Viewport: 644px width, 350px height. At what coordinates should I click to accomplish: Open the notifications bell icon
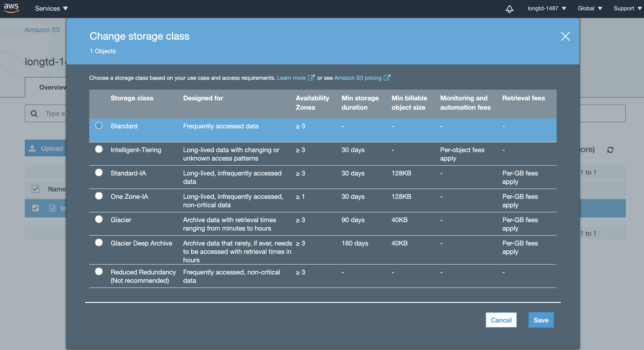509,9
